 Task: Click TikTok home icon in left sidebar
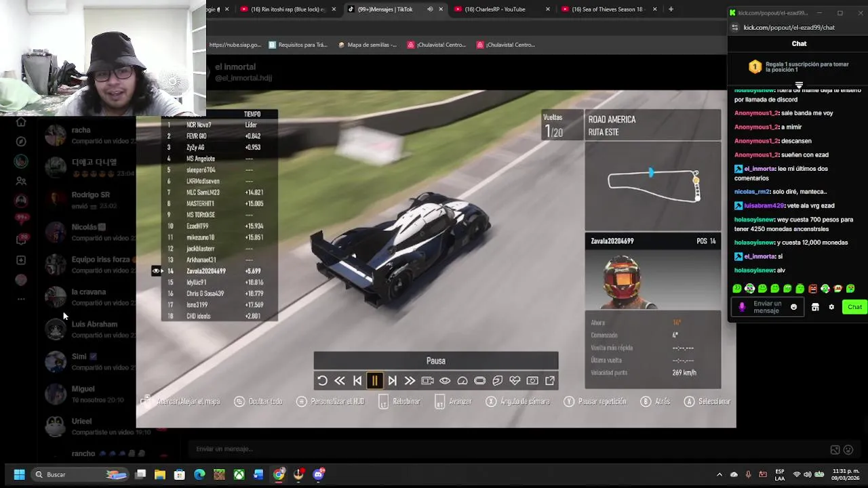click(x=21, y=122)
